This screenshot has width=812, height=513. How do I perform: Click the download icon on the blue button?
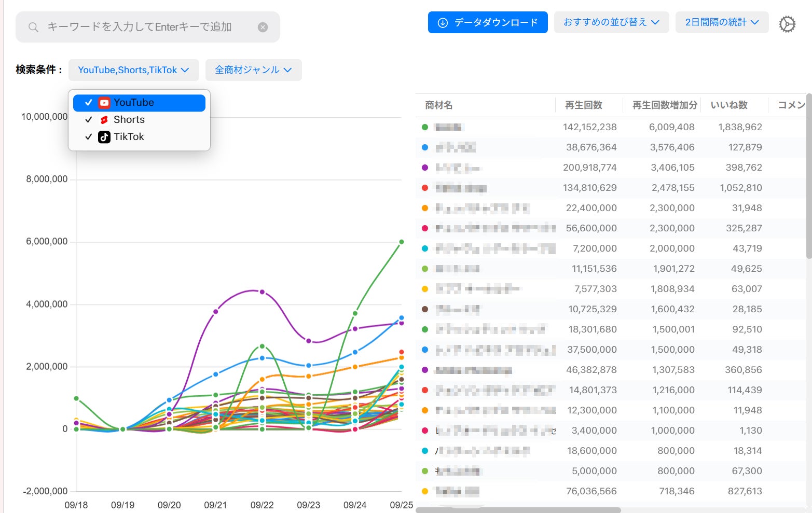(443, 22)
